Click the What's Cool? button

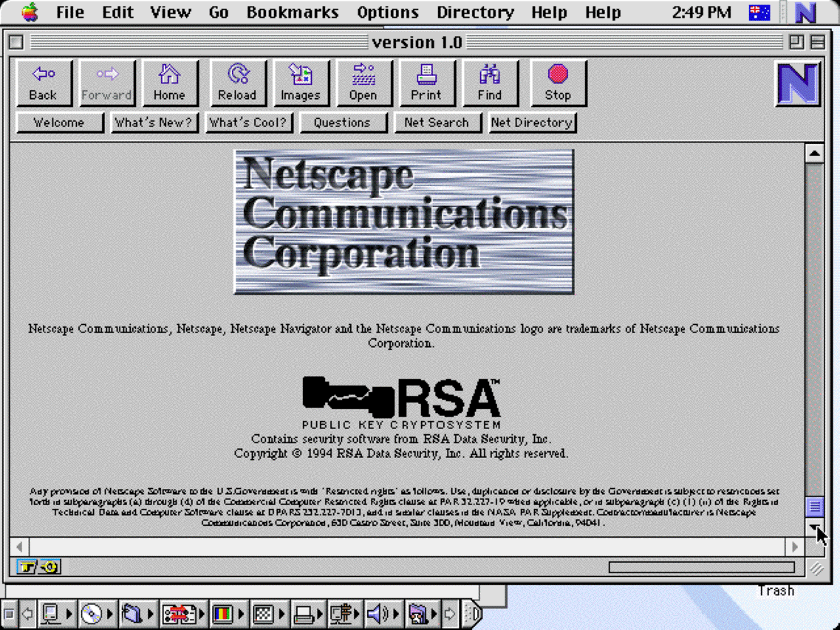(248, 123)
